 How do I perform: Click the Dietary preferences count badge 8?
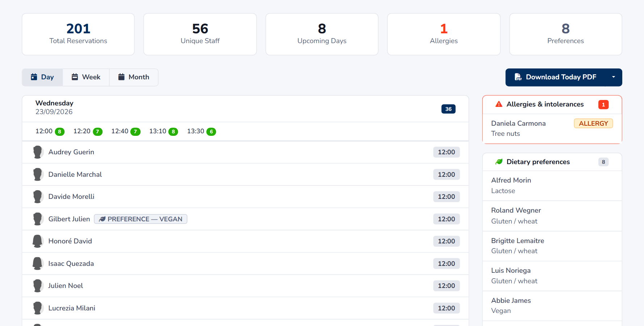603,162
